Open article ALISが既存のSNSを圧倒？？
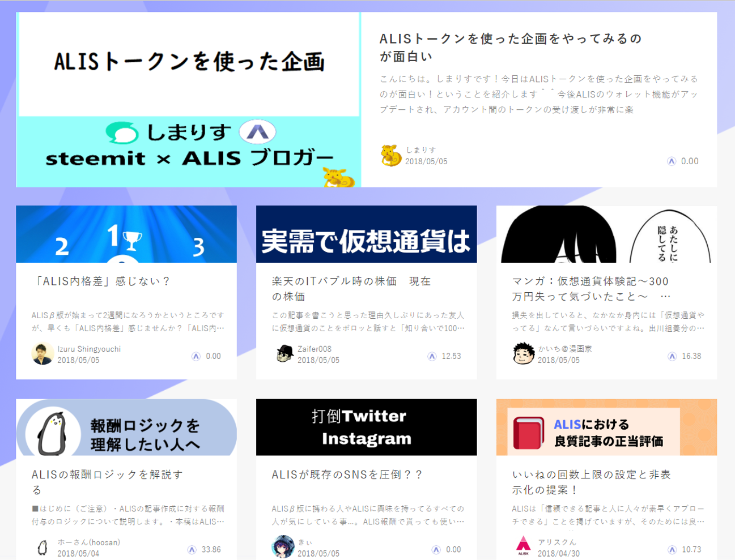The image size is (735, 560). tap(347, 474)
